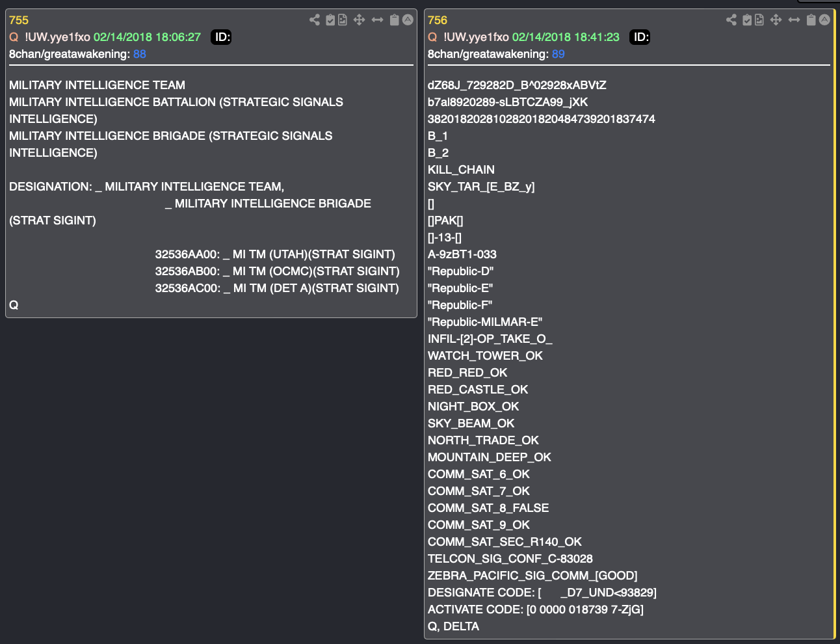Click four-way move icon on post 755

click(x=359, y=20)
